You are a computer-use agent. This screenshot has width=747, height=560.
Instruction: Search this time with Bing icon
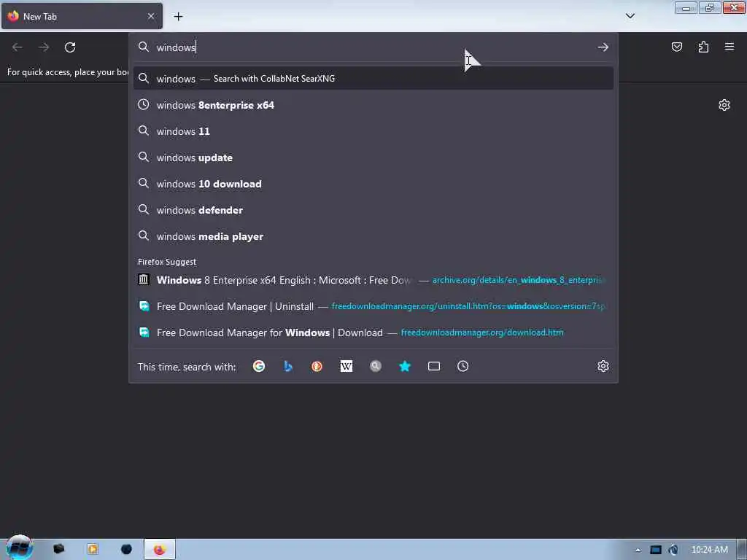pyautogui.click(x=287, y=366)
